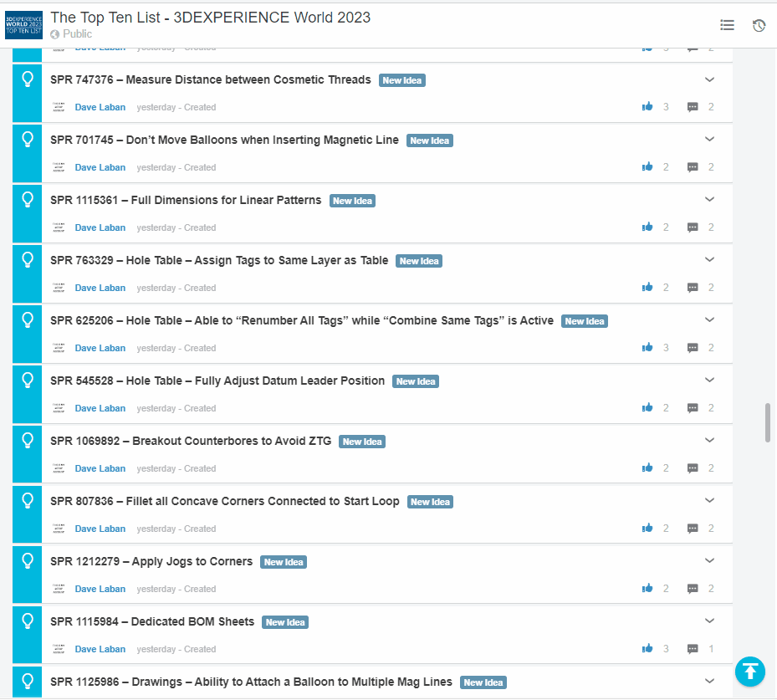Image resolution: width=777 pixels, height=700 pixels.
Task: Like the Breakout Counterbores to Avoid ZTG idea
Action: coord(647,468)
